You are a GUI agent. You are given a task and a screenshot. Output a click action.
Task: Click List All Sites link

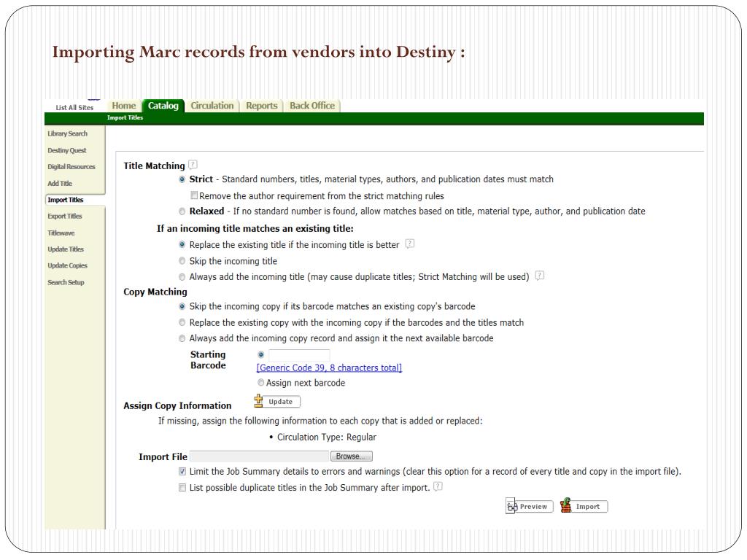pos(75,108)
